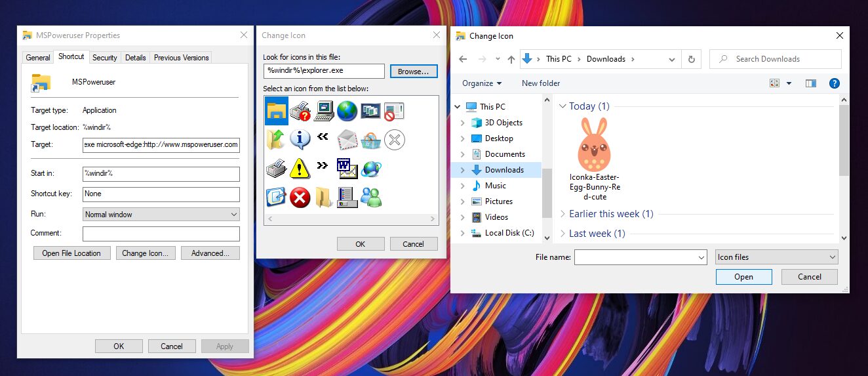Expand the Earlier this week group
The height and width of the screenshot is (376, 868).
(x=562, y=214)
